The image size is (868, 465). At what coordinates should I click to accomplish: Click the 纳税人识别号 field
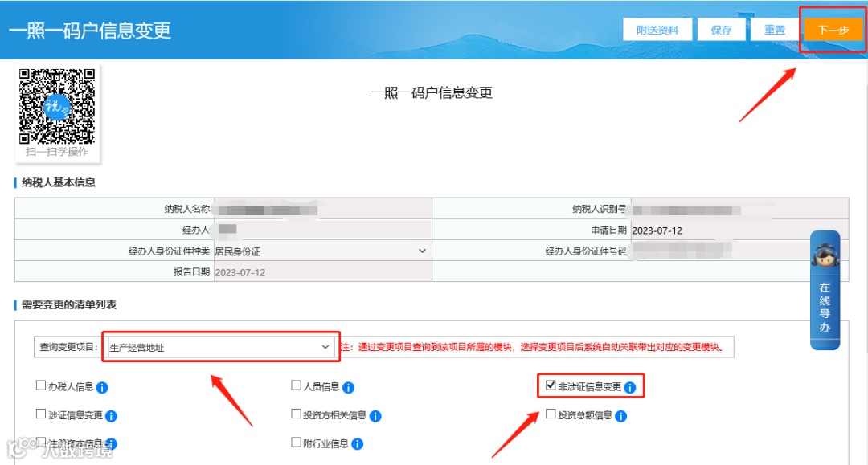(x=739, y=209)
